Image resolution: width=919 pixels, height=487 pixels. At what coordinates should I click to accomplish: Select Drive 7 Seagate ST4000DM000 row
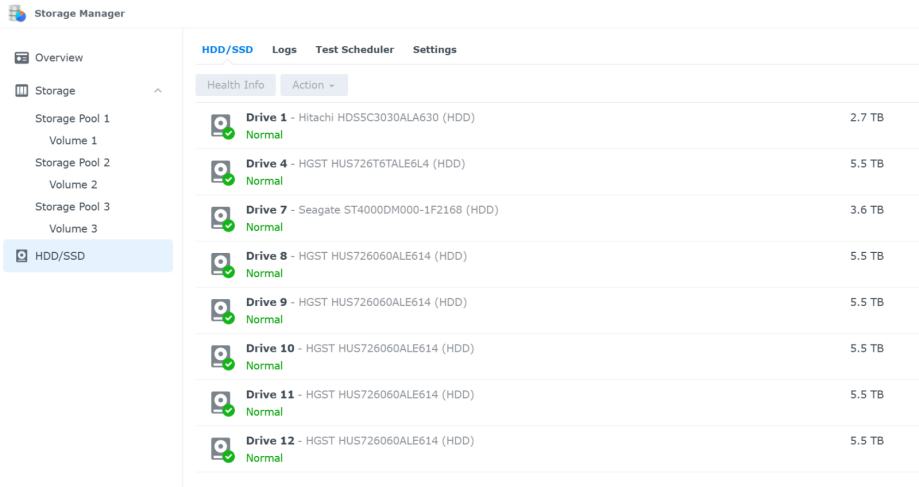click(x=557, y=218)
